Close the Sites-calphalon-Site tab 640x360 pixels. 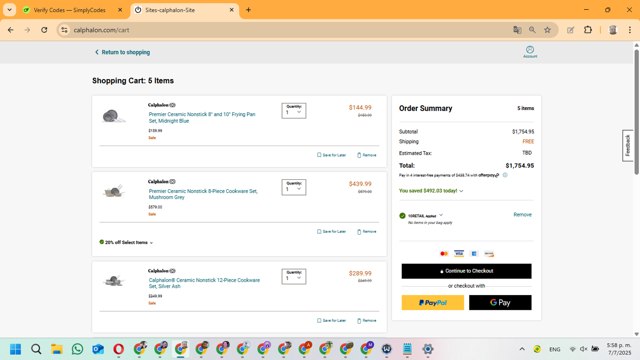[x=231, y=10]
